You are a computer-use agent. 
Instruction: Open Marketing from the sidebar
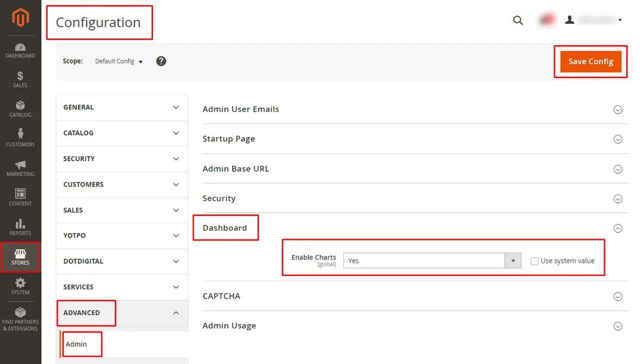pyautogui.click(x=20, y=168)
